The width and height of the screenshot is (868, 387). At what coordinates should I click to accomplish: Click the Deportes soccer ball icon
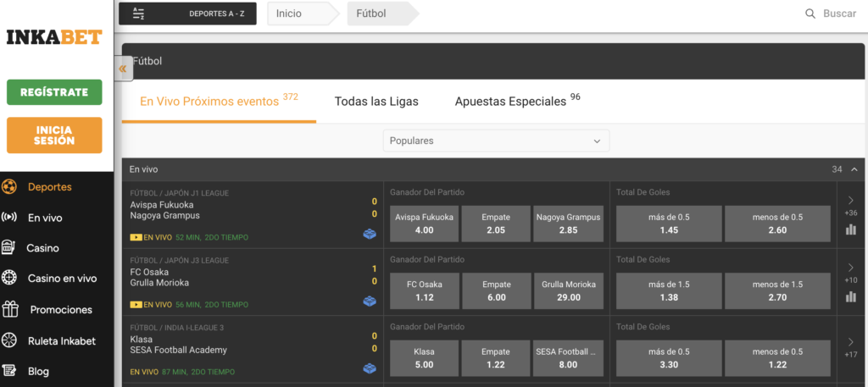pos(8,187)
